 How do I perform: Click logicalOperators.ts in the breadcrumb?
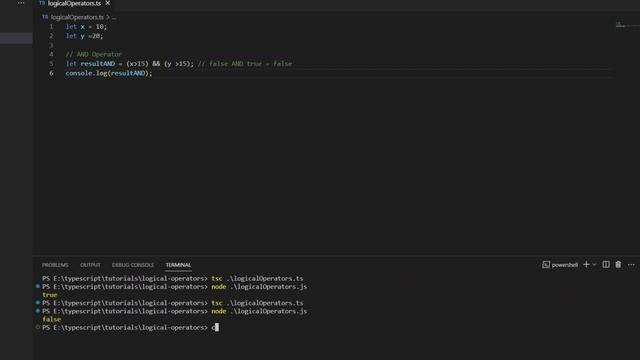[x=77, y=17]
